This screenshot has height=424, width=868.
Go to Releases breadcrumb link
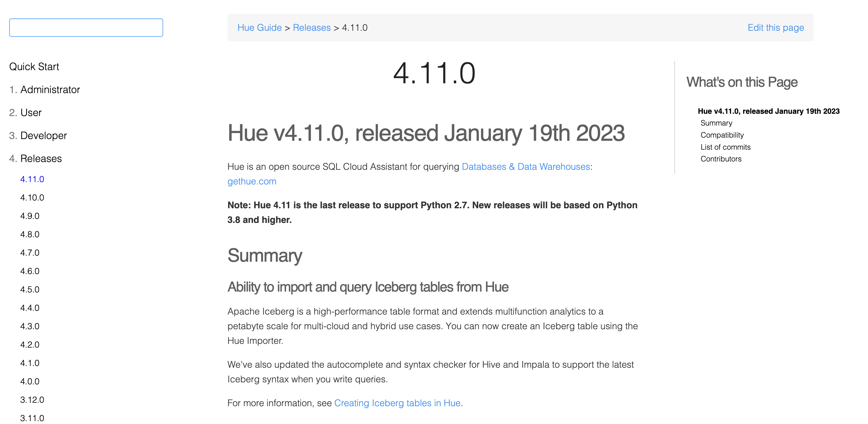(311, 28)
